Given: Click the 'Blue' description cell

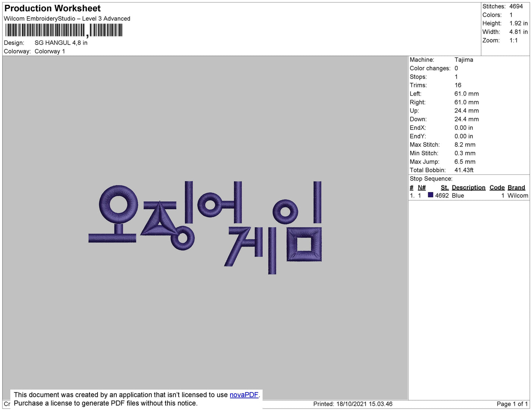Looking at the screenshot, I should 458,195.
